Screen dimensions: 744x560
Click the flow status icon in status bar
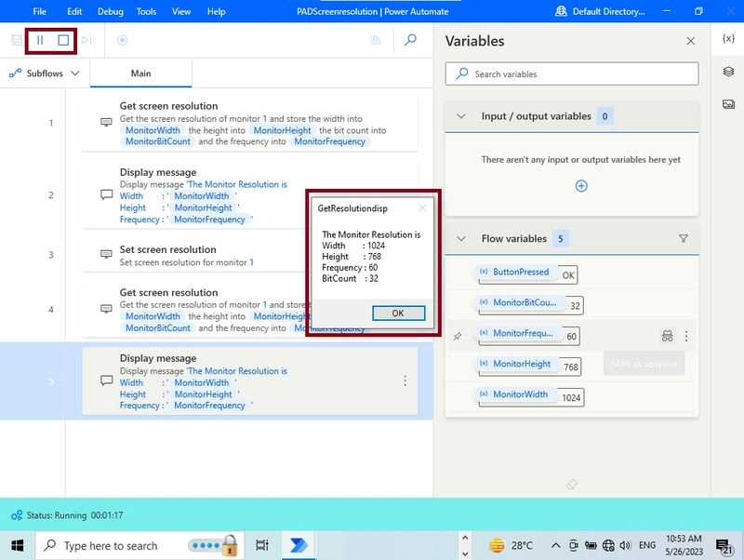point(17,515)
